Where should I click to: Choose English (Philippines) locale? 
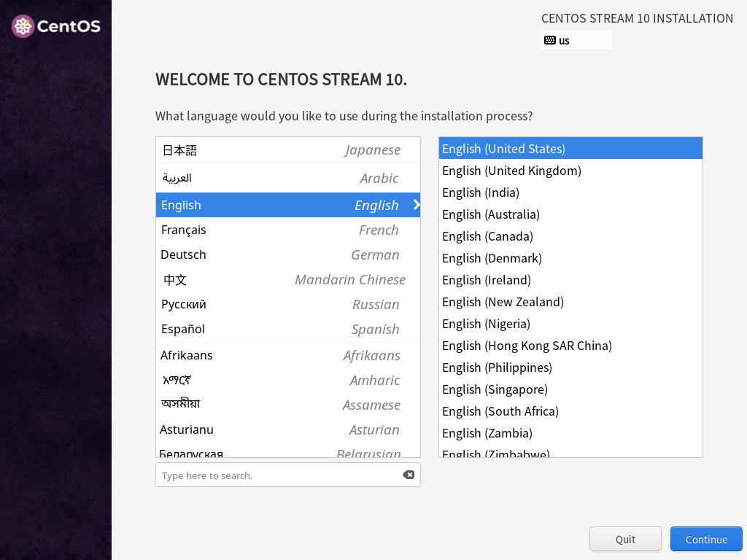click(570, 367)
